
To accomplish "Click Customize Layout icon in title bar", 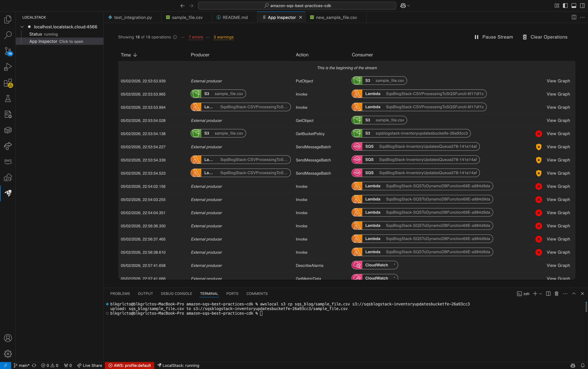I will point(557,6).
